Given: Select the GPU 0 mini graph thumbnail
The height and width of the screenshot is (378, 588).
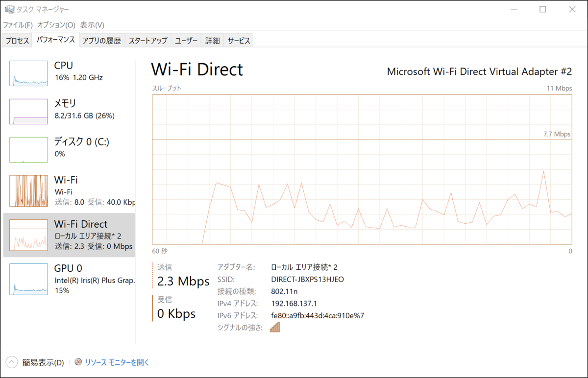Looking at the screenshot, I should 29,279.
